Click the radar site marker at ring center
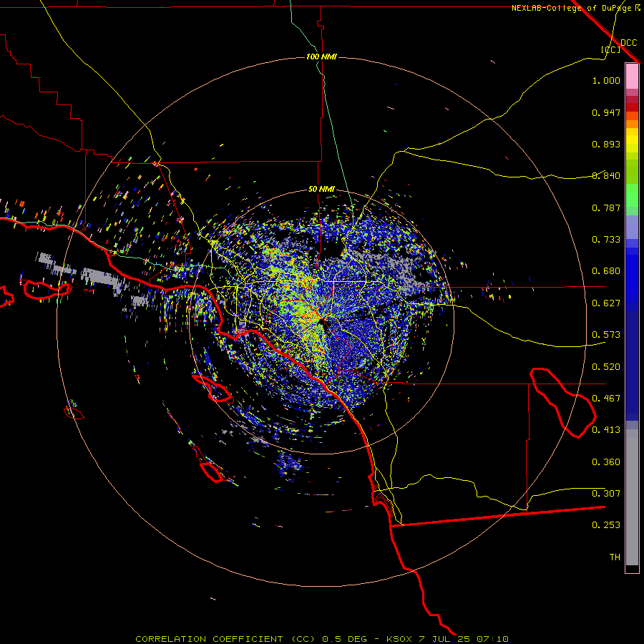The image size is (644, 644). 321,323
